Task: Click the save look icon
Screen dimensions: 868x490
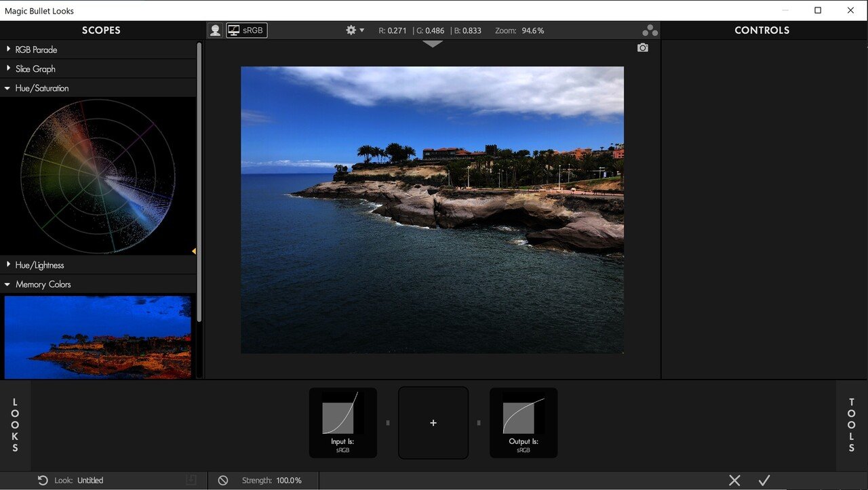Action: point(191,481)
